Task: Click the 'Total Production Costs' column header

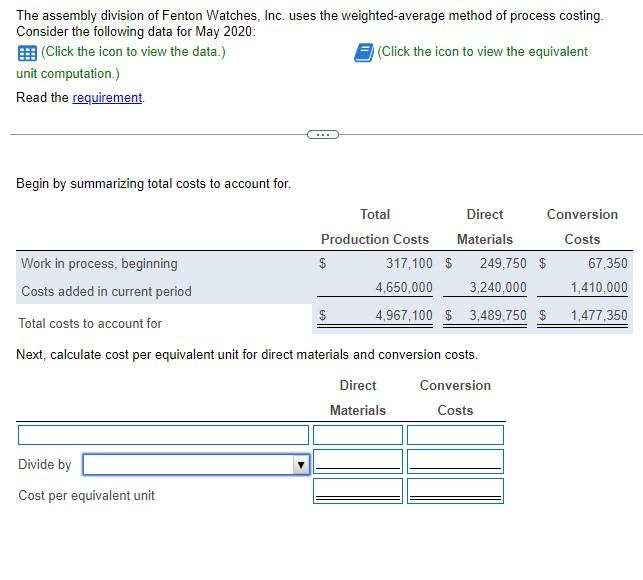Action: 375,227
